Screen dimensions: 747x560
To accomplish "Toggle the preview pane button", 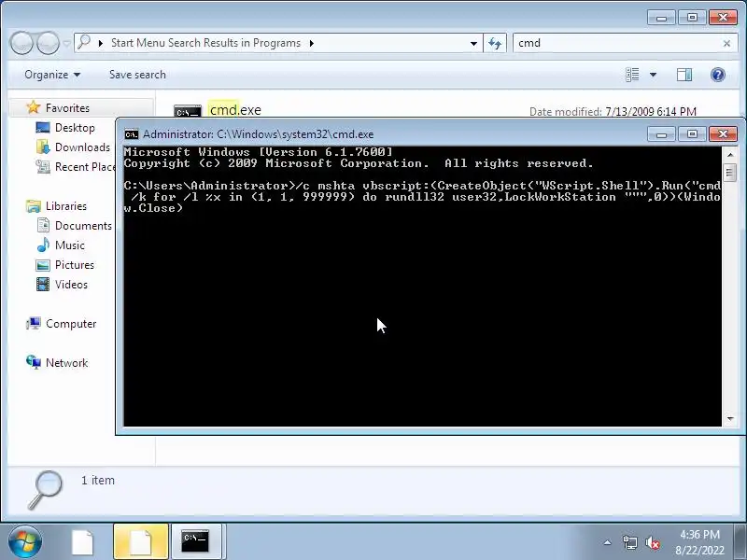I will click(684, 75).
